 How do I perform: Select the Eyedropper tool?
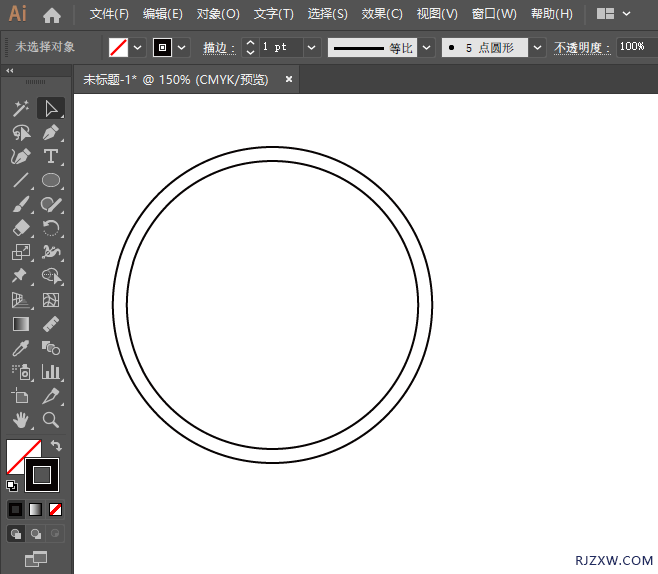point(21,348)
